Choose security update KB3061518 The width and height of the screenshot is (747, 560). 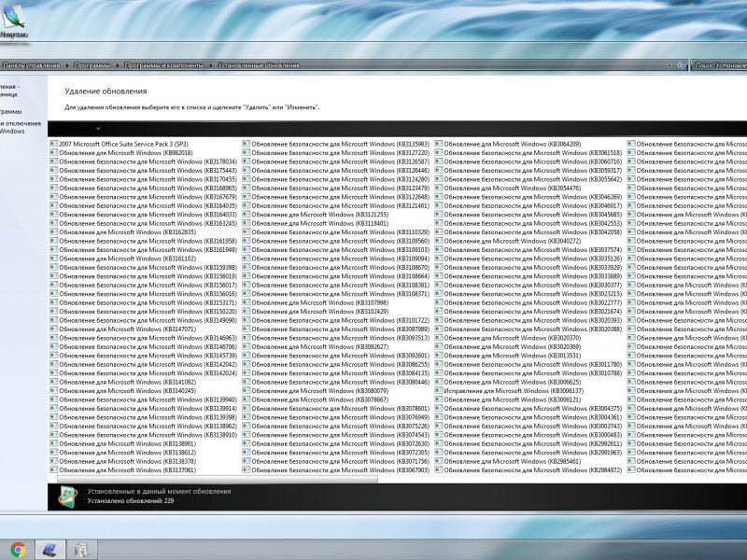pyautogui.click(x=529, y=152)
